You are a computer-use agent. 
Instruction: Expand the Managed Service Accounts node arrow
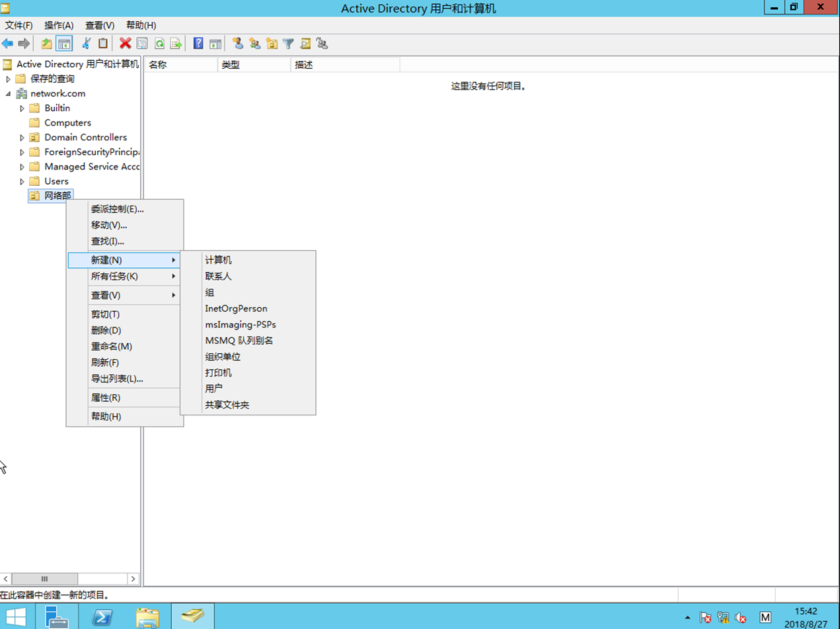coord(22,167)
